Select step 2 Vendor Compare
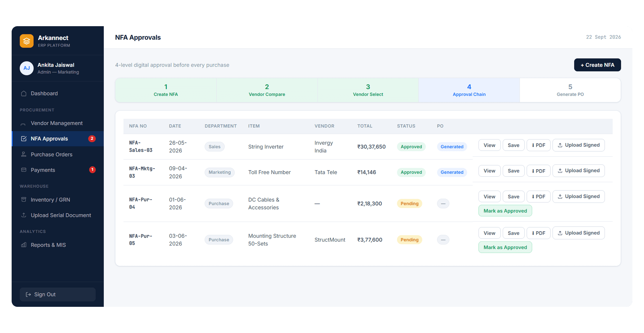 267,90
